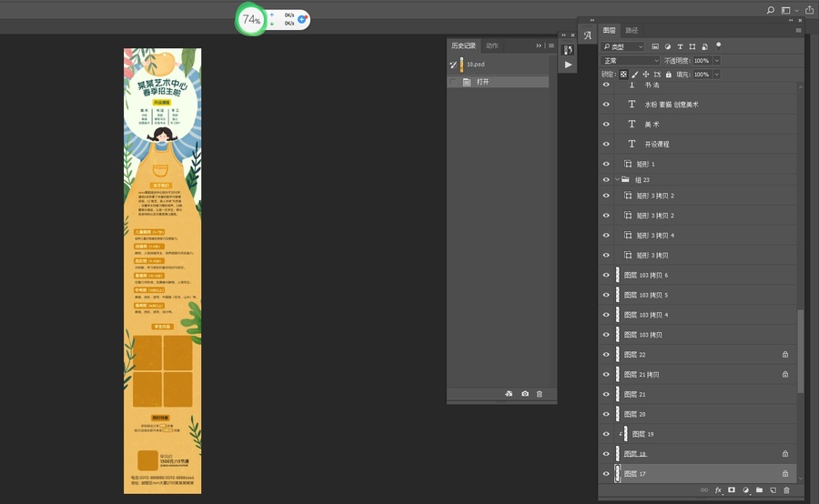Click the link layers icon

pyautogui.click(x=704, y=489)
